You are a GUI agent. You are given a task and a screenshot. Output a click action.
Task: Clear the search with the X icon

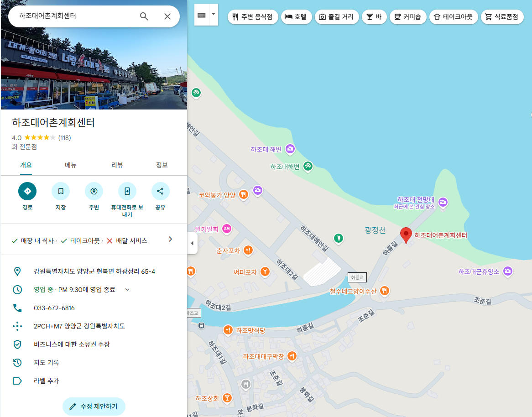coord(167,16)
